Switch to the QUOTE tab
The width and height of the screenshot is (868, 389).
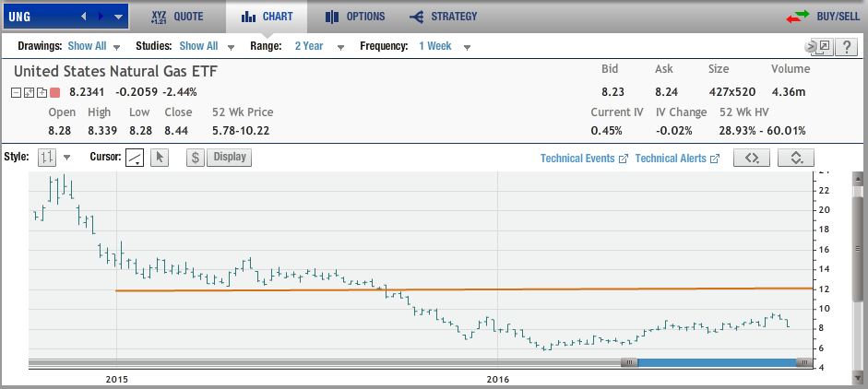177,17
